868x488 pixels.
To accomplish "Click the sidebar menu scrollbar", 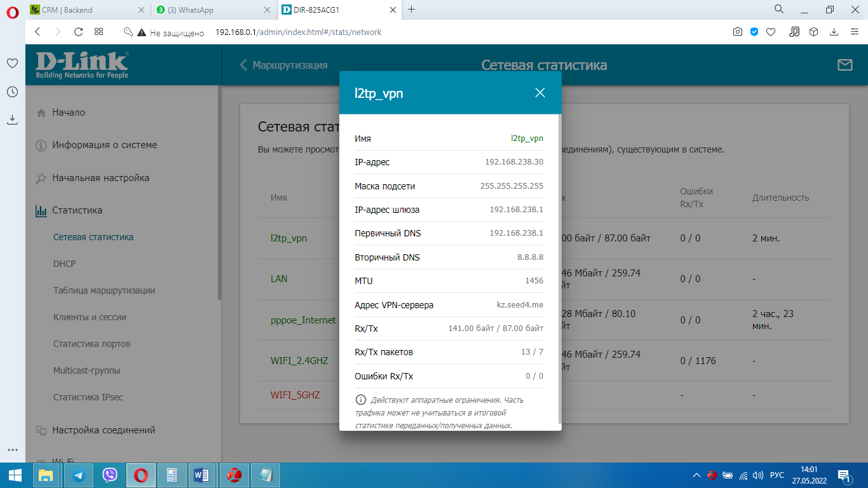I will click(219, 193).
